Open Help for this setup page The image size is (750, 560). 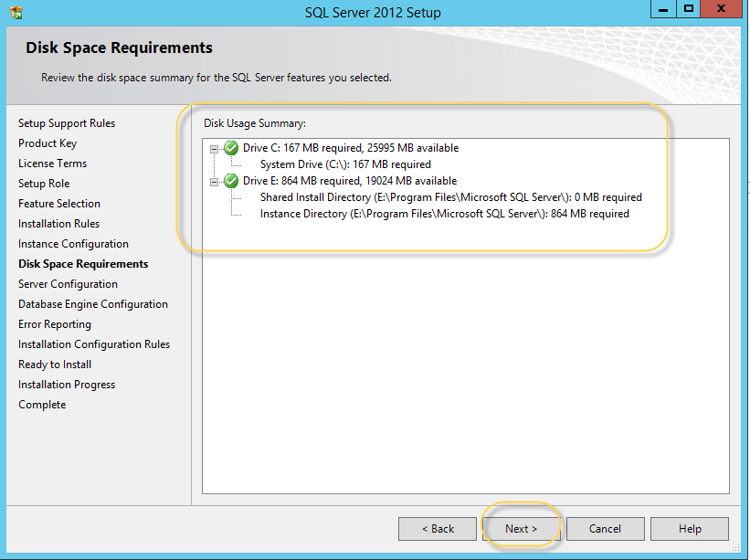coord(690,529)
